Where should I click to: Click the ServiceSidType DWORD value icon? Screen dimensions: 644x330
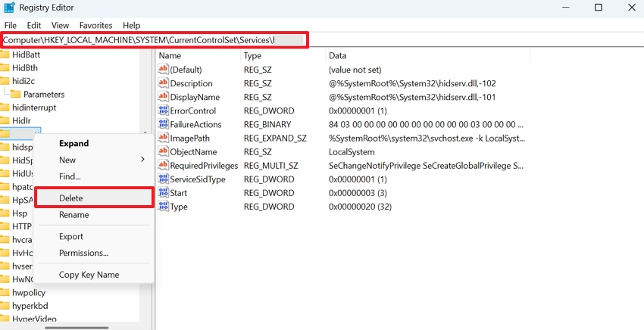163,179
